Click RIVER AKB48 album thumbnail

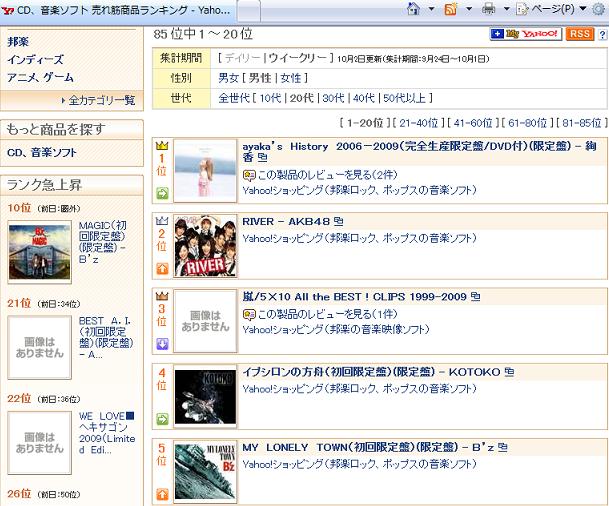[205, 246]
